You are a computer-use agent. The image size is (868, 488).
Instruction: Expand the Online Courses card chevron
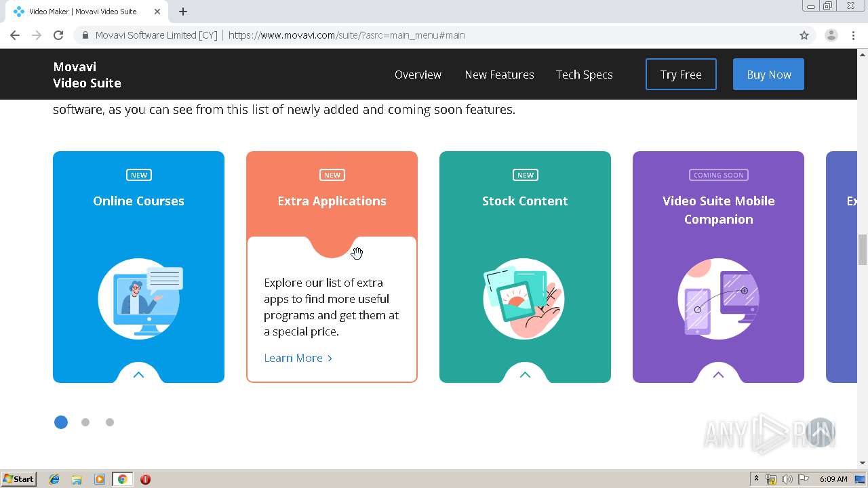point(138,374)
